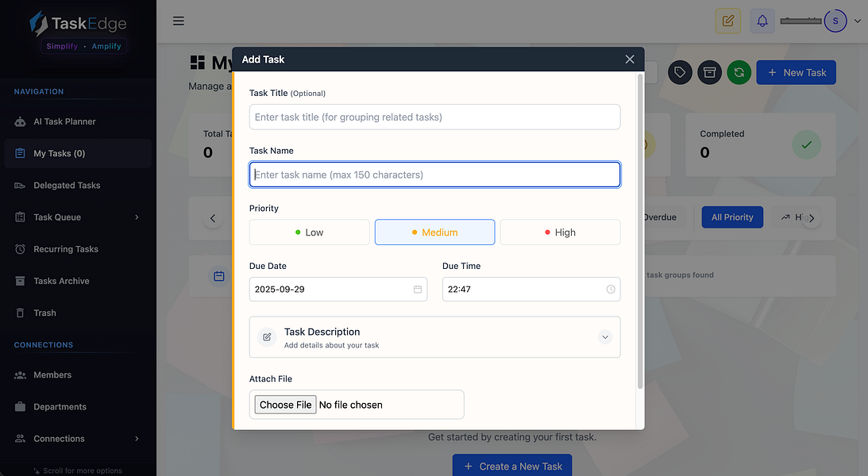Click the New Task button
This screenshot has height=476, width=868.
796,72
